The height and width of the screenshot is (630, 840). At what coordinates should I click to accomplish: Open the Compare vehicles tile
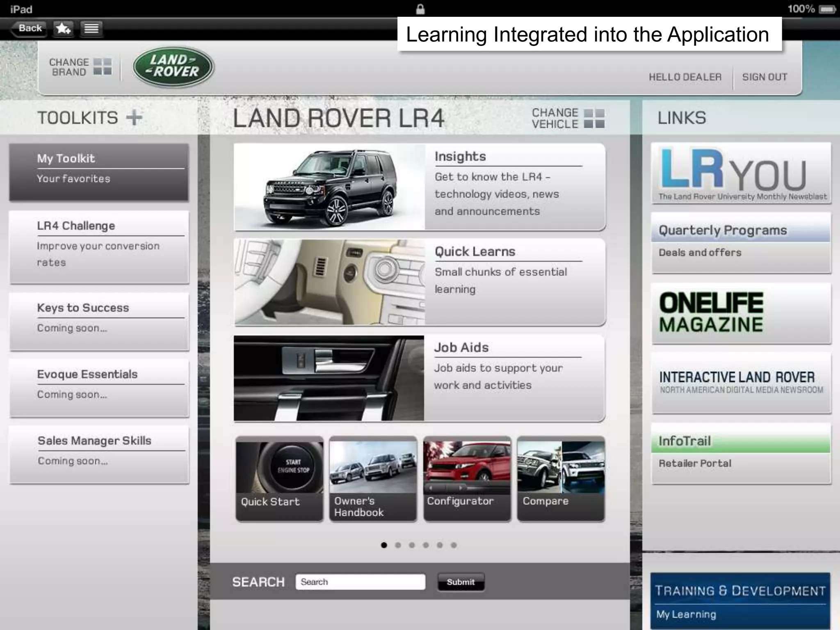point(561,479)
